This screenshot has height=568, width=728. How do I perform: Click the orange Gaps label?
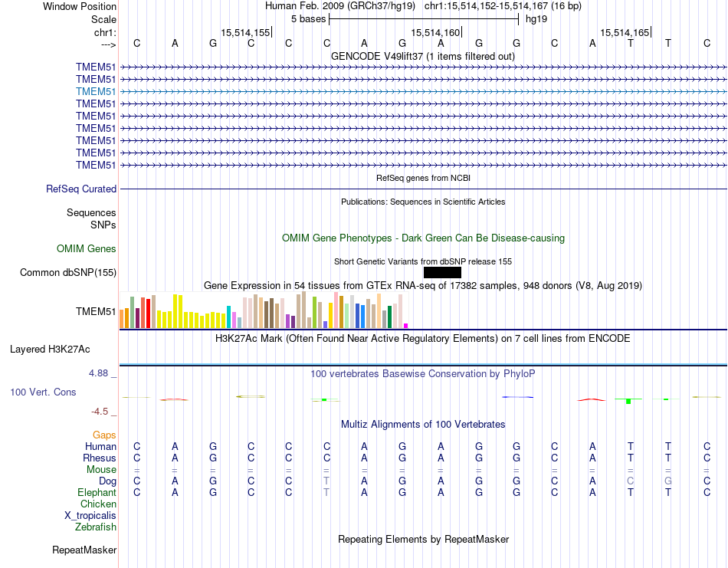pyautogui.click(x=104, y=435)
